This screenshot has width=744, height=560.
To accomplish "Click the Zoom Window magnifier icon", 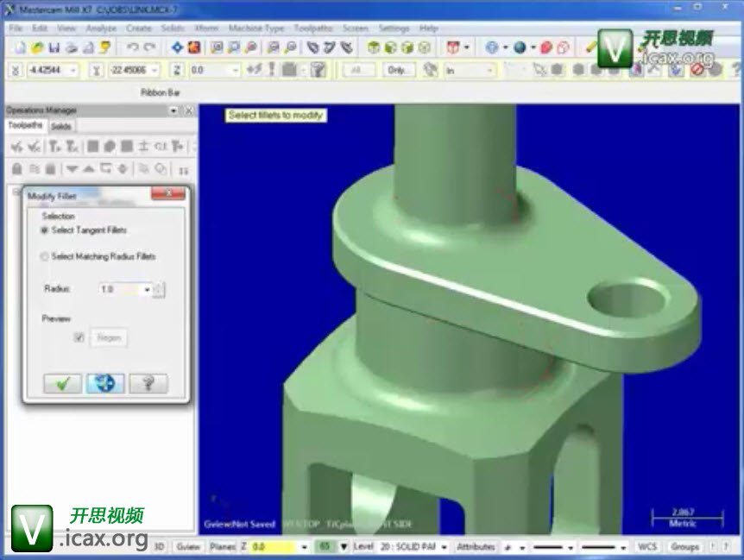I will [x=217, y=47].
